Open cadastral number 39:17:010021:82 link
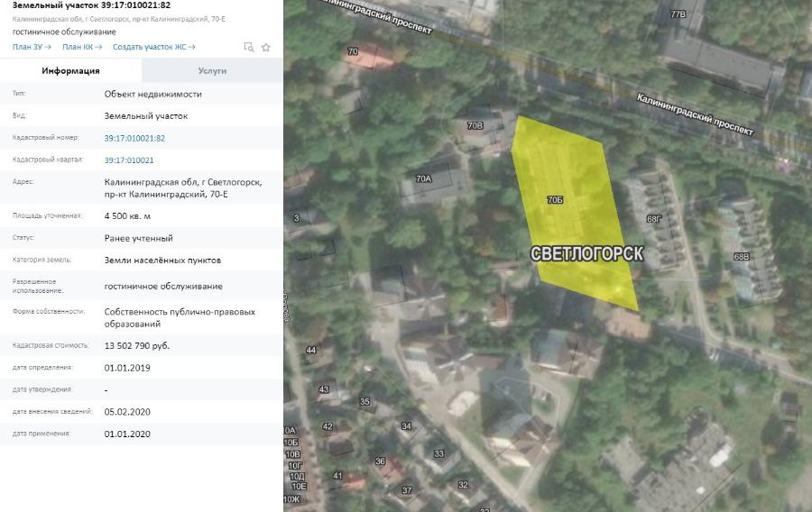Image resolution: width=812 pixels, height=512 pixels. 134,138
